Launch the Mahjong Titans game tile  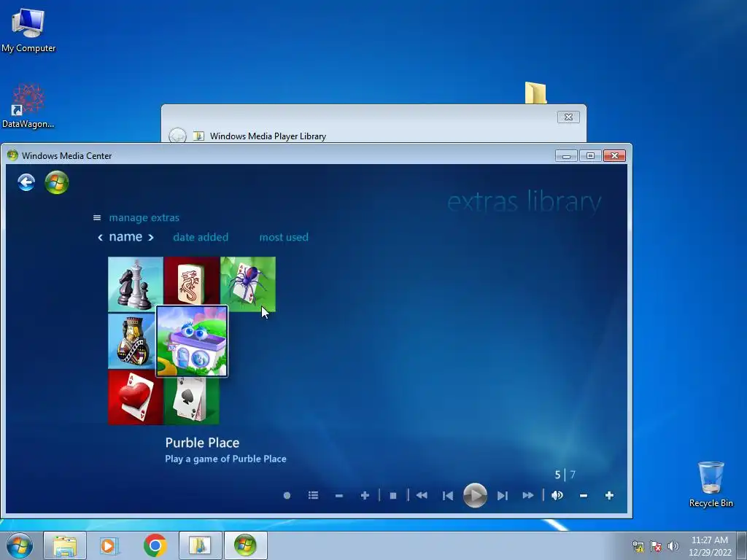pyautogui.click(x=192, y=281)
